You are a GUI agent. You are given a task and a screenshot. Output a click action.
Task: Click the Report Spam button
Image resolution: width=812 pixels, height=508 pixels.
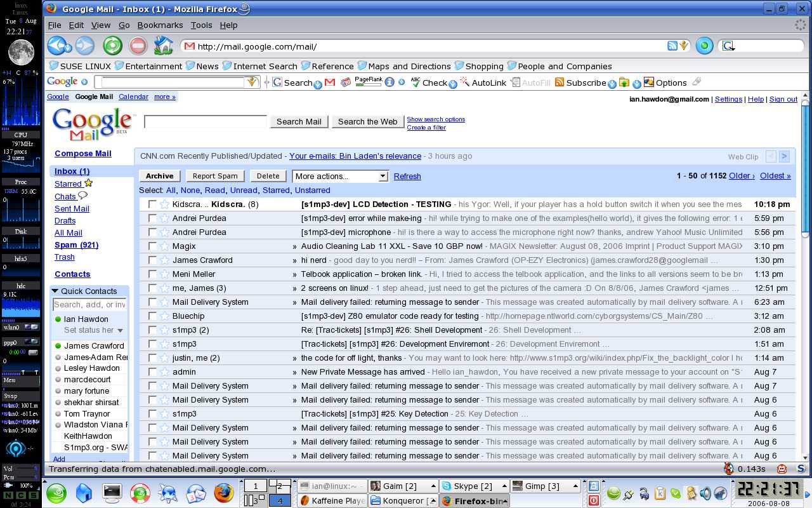pyautogui.click(x=215, y=177)
